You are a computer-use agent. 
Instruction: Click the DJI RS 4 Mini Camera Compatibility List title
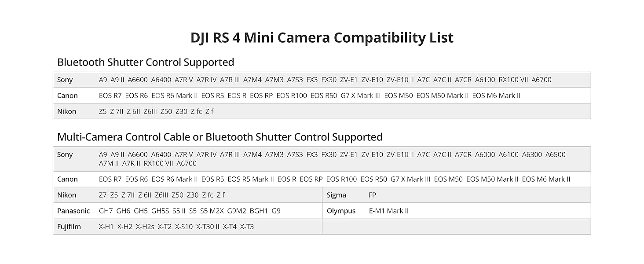pyautogui.click(x=322, y=38)
